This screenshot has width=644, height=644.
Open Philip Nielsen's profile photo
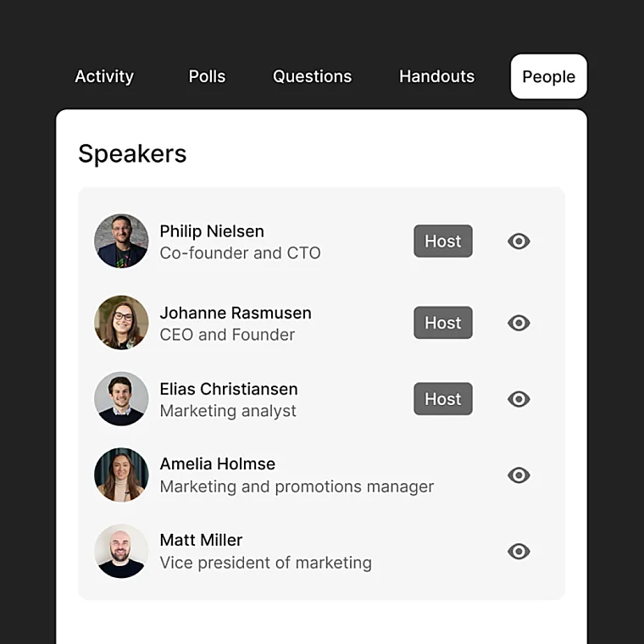[x=121, y=241]
